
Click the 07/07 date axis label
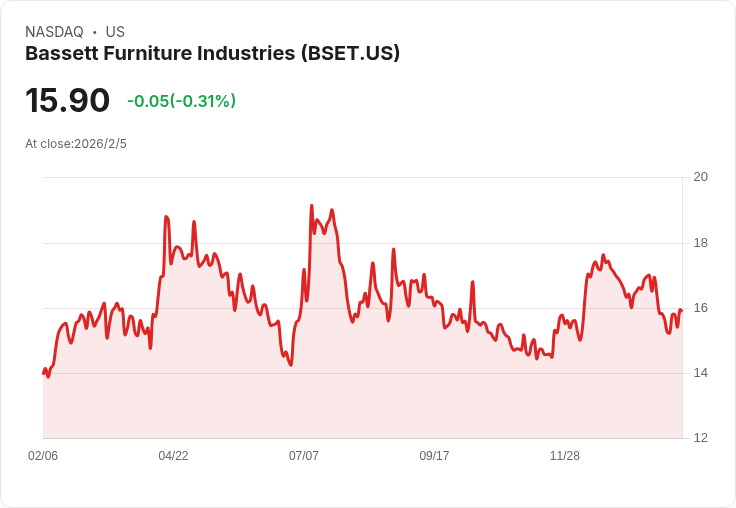304,455
